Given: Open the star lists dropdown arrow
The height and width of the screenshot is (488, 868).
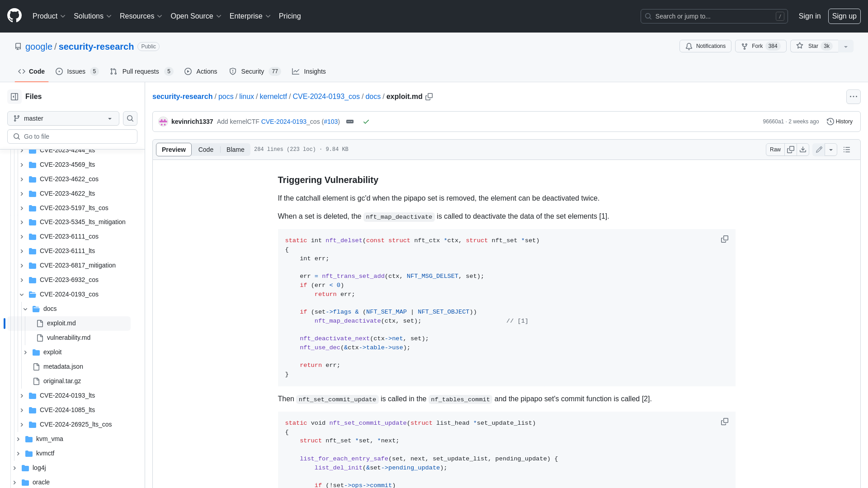Looking at the screenshot, I should pyautogui.click(x=846, y=46).
